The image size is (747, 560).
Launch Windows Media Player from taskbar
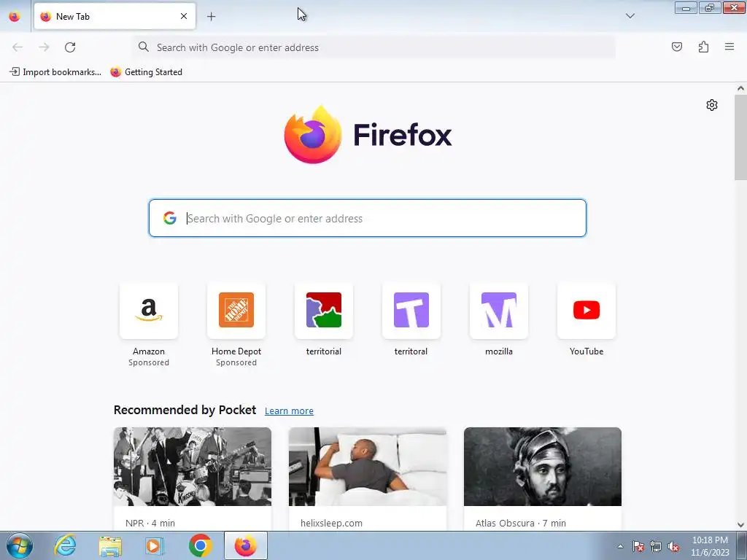154,545
